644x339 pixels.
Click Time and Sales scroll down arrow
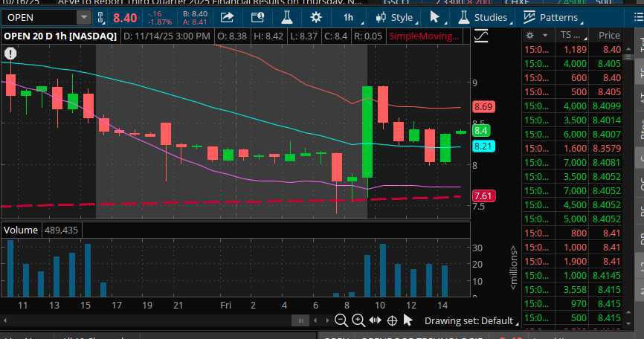628,323
